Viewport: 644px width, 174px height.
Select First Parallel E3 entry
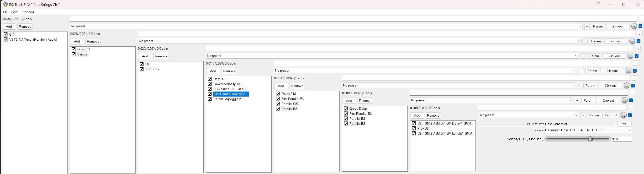pyautogui.click(x=292, y=99)
